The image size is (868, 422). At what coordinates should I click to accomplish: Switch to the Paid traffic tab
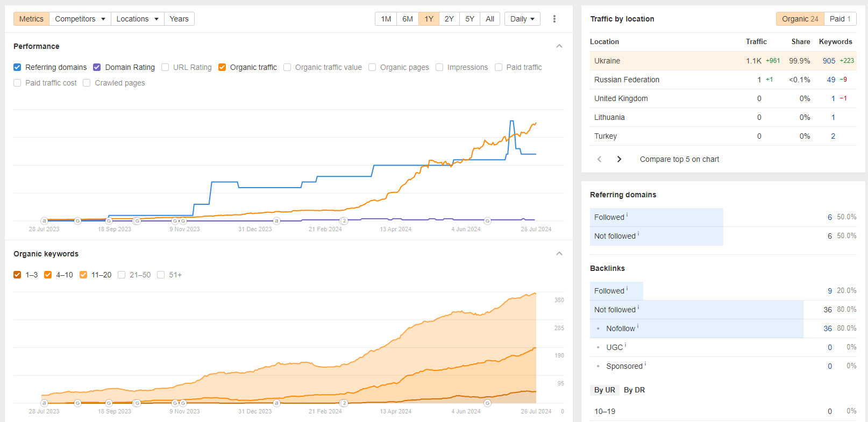point(839,19)
